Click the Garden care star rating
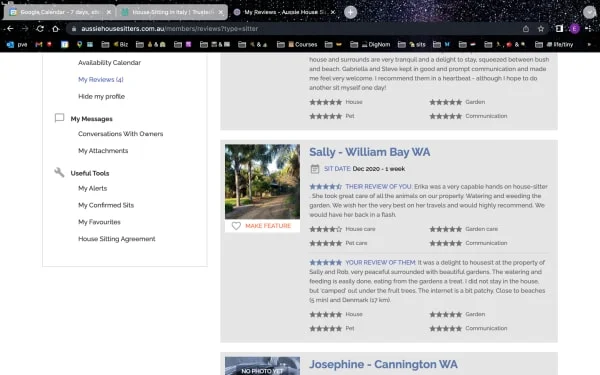Image resolution: width=600 pixels, height=375 pixels. click(x=445, y=229)
